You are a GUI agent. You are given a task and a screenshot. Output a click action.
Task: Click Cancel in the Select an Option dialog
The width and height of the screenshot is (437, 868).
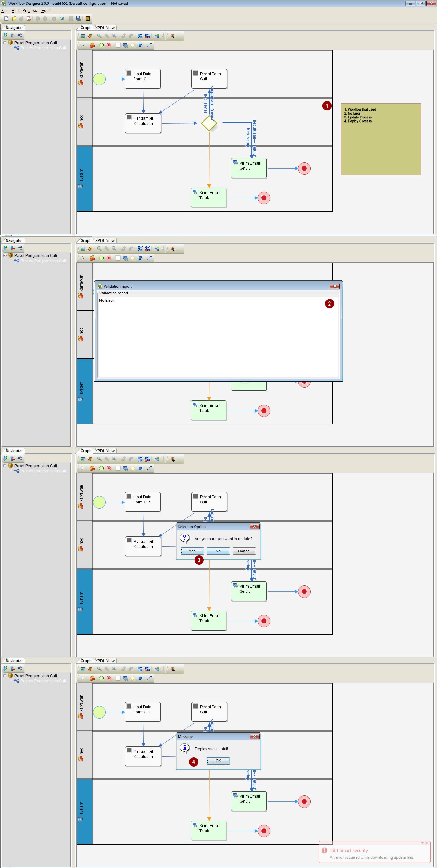244,551
